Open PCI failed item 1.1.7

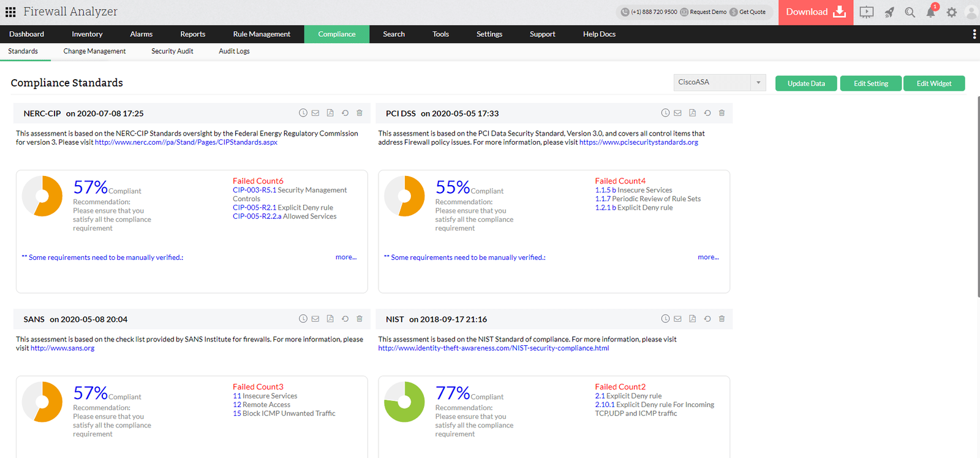tap(603, 199)
